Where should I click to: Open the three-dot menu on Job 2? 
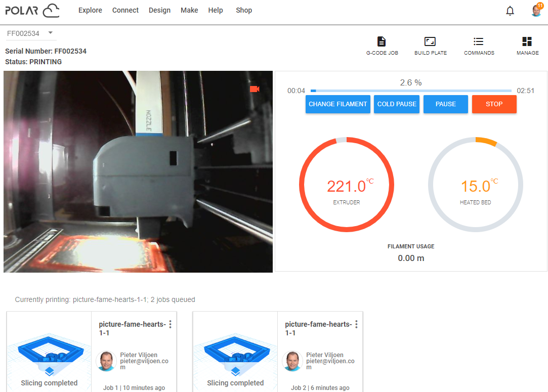[x=357, y=324]
